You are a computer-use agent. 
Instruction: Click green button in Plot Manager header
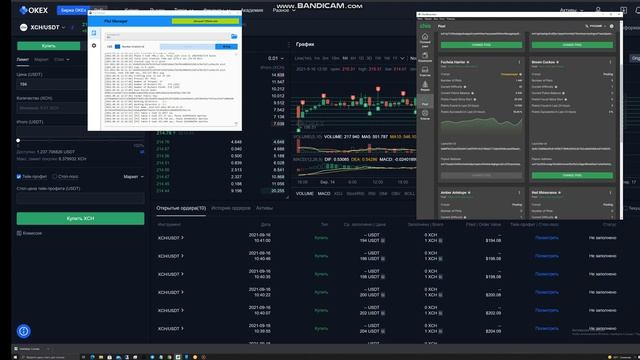coord(205,21)
